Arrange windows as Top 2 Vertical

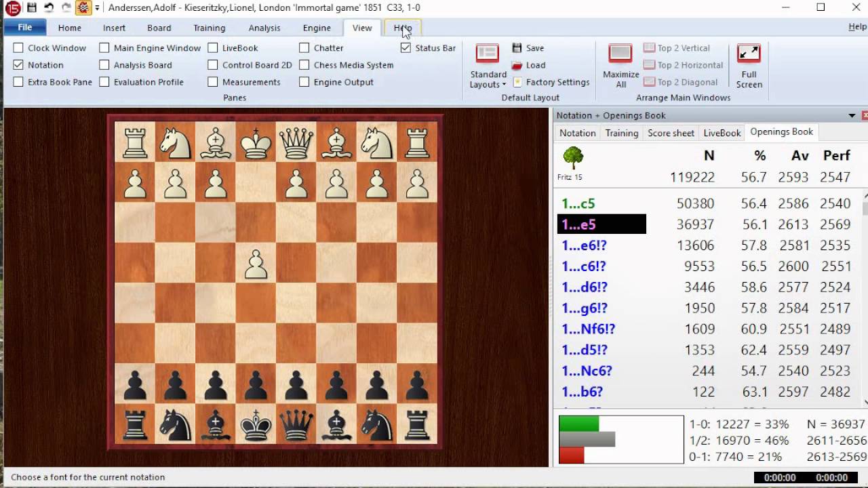[677, 48]
